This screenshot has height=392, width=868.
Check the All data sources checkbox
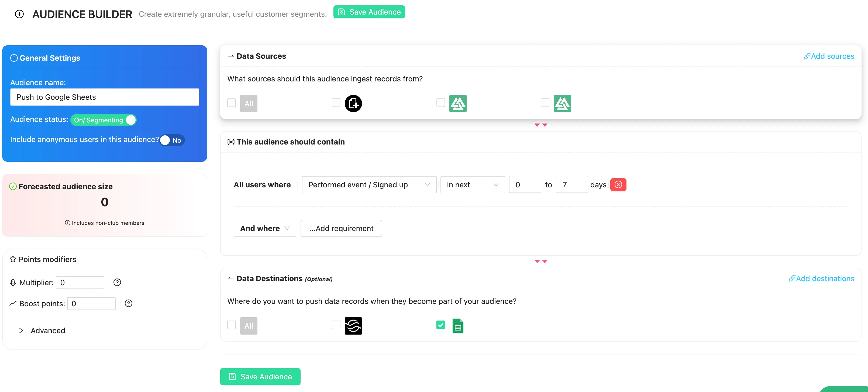click(232, 102)
